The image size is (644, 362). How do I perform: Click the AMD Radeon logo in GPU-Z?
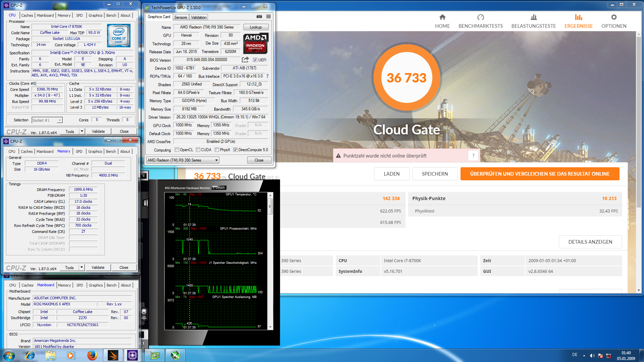point(256,43)
